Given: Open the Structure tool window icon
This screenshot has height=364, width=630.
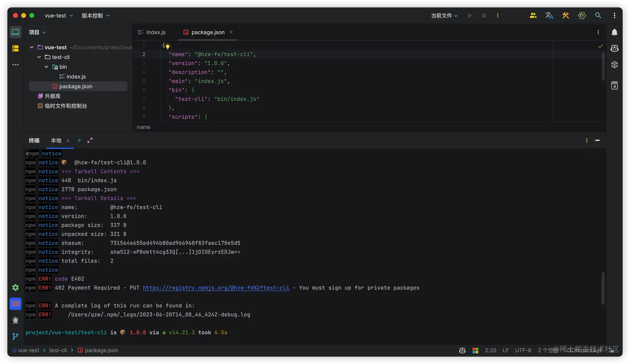Looking at the screenshot, I should [x=15, y=48].
